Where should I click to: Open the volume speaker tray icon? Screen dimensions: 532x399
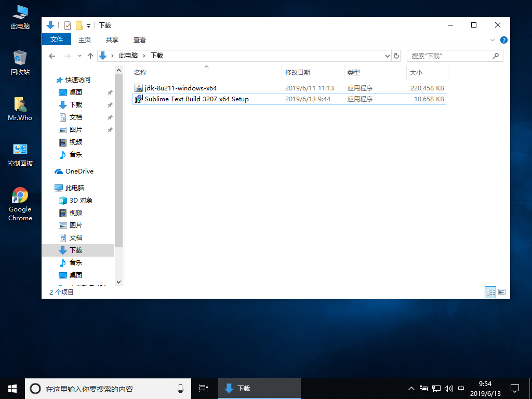point(448,389)
